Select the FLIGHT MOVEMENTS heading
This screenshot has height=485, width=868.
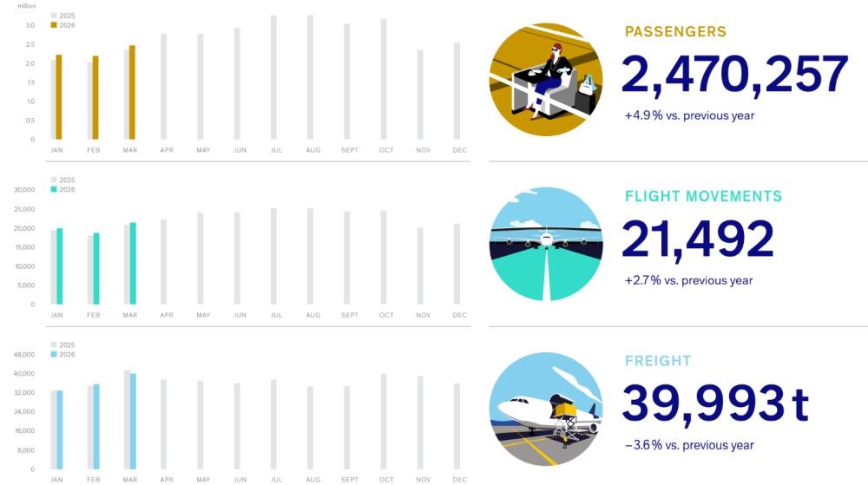(703, 197)
